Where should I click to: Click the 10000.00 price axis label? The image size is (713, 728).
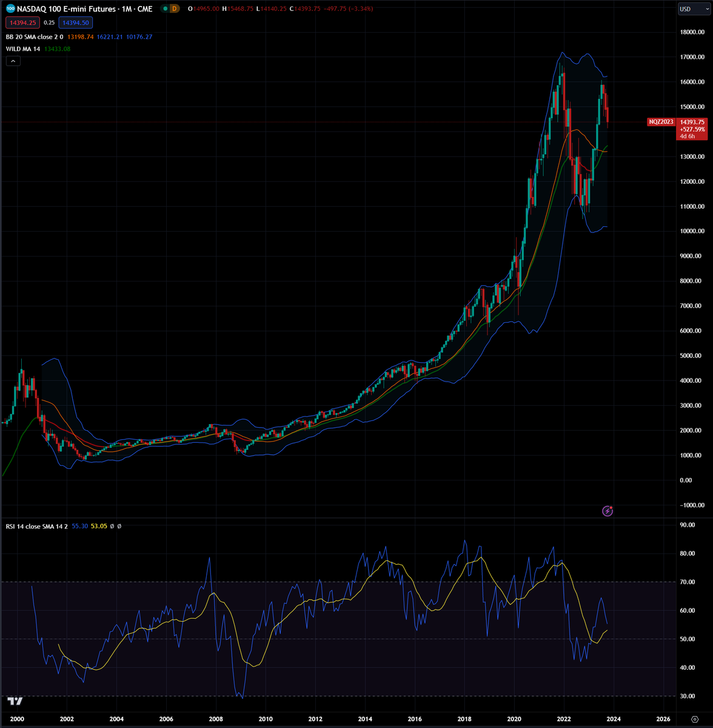coord(691,231)
